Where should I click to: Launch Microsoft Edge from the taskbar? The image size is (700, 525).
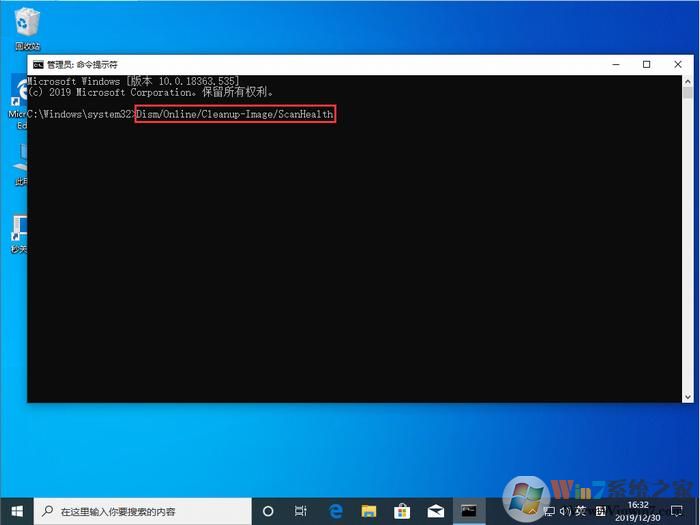pyautogui.click(x=335, y=510)
